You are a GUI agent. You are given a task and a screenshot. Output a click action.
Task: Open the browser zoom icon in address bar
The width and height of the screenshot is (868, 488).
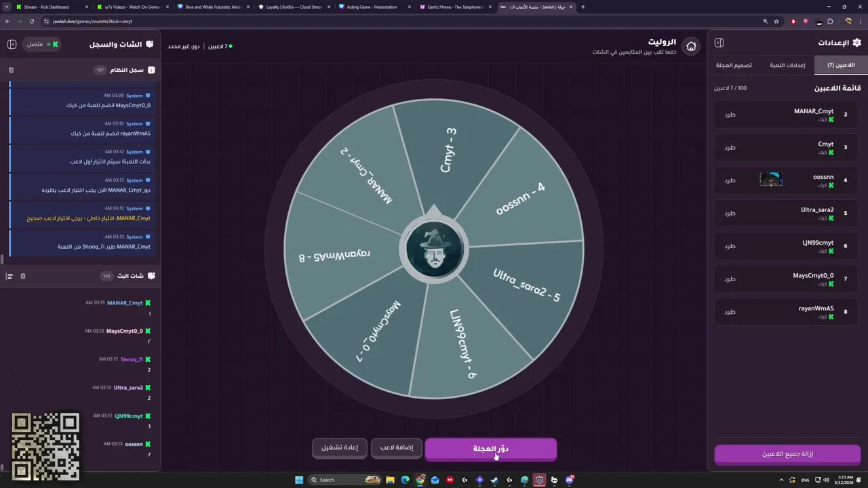pos(764,21)
